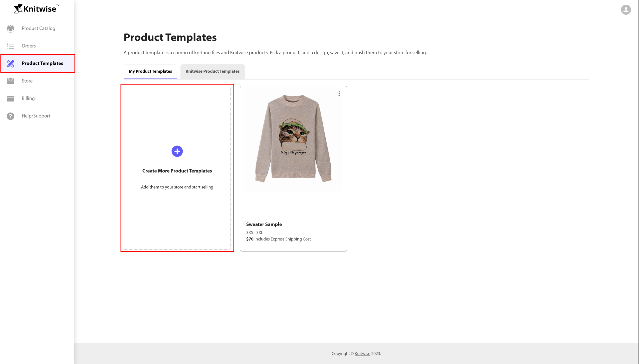Click the cat sweater thumbnail image
Screen dimensions: 639x364
coord(293,139)
